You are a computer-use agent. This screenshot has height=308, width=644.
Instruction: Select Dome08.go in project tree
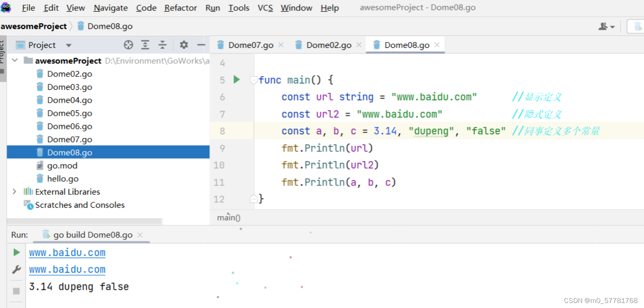point(108,152)
